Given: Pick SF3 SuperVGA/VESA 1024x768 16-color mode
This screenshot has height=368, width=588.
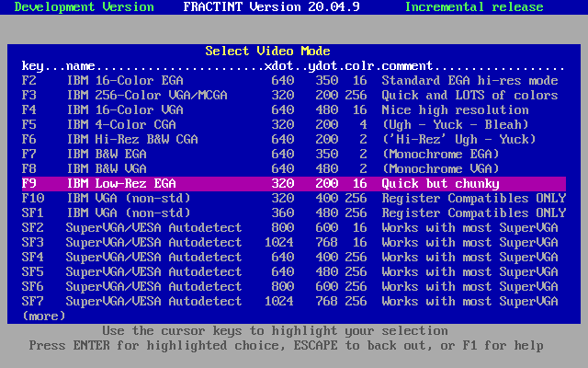Looking at the screenshot, I should (x=294, y=243).
